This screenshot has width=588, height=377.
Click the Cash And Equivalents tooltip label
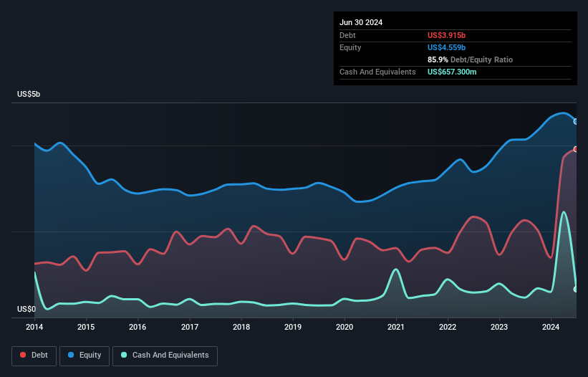click(377, 72)
